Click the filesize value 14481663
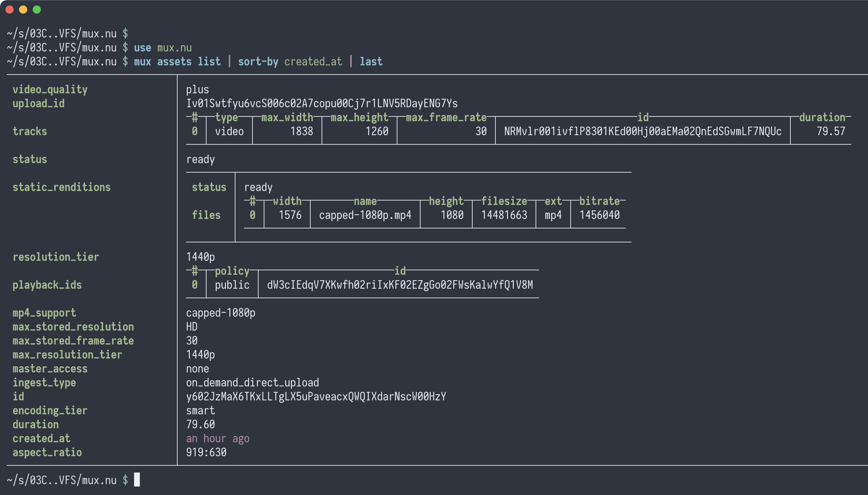Screen dimensions: 868x495 click(x=504, y=215)
